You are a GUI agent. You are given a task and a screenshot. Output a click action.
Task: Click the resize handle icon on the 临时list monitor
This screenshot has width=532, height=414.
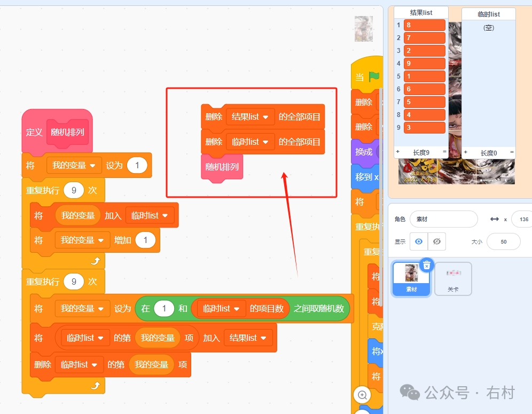click(x=512, y=152)
